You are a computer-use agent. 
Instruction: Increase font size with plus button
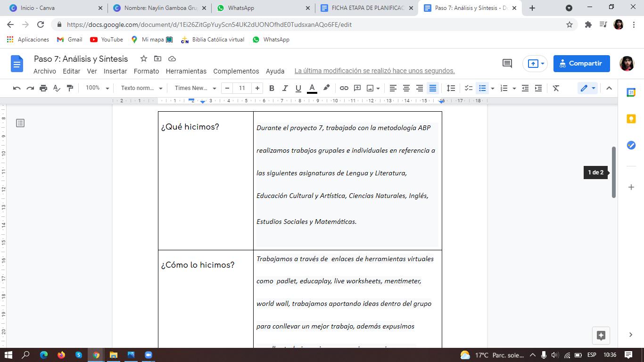257,88
